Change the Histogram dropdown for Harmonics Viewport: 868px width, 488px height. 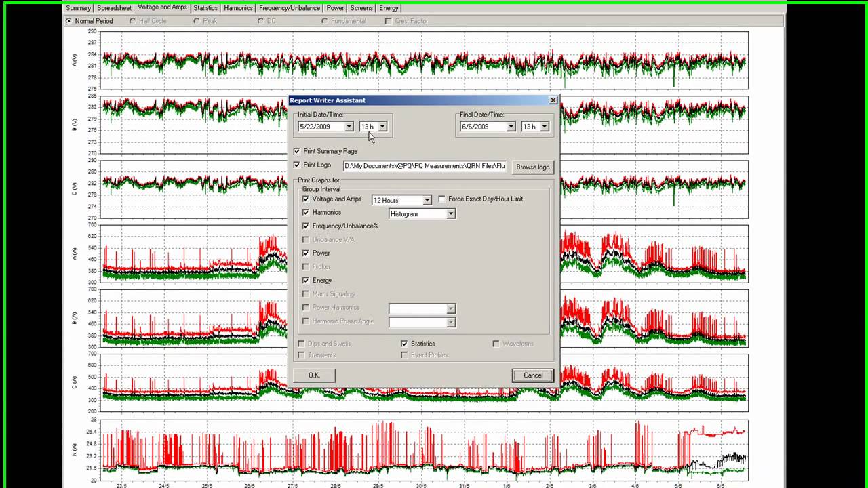[x=450, y=213]
